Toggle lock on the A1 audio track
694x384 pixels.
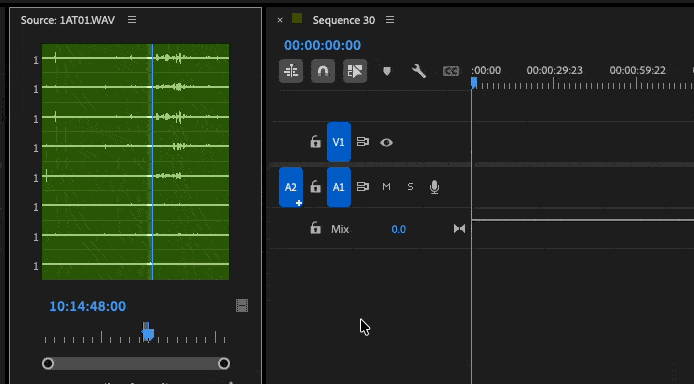point(315,187)
